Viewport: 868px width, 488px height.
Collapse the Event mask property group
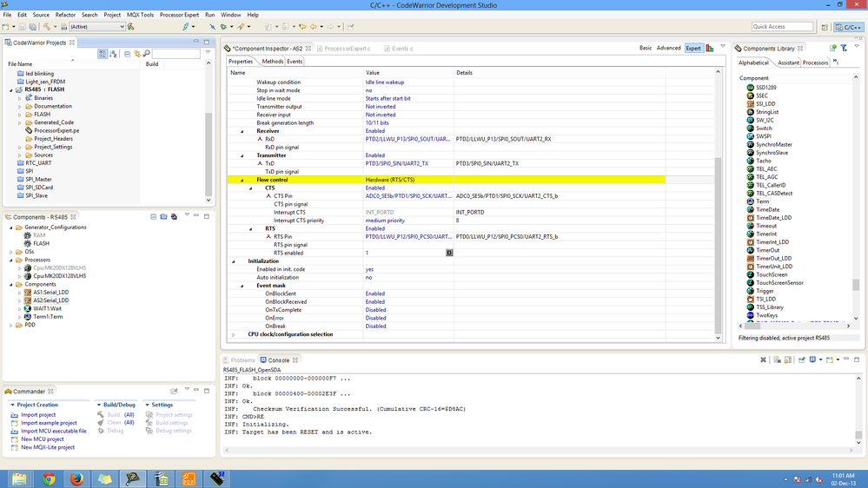242,286
